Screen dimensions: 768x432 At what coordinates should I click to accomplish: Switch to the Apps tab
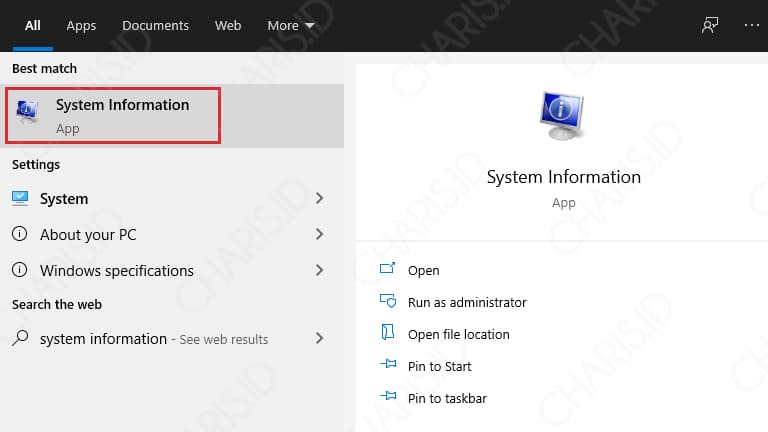coord(81,25)
